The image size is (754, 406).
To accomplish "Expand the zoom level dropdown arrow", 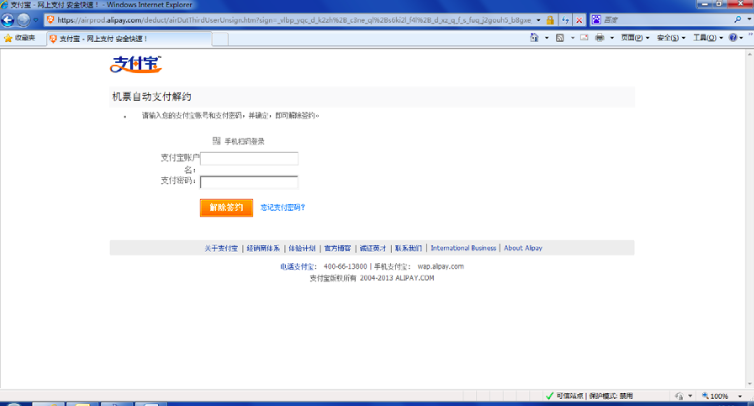I will [740, 396].
